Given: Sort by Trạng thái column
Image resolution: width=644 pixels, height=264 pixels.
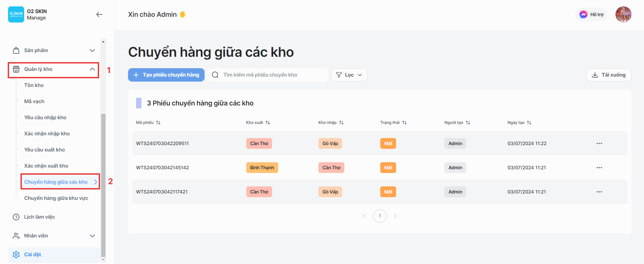Looking at the screenshot, I should [x=404, y=122].
